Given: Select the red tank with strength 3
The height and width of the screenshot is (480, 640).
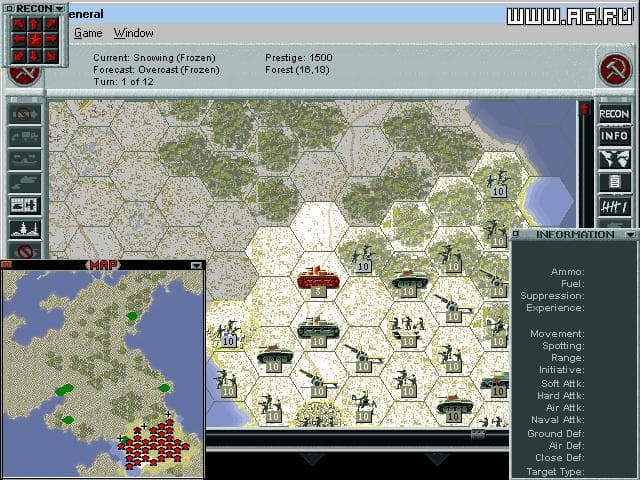Looking at the screenshot, I should [318, 280].
